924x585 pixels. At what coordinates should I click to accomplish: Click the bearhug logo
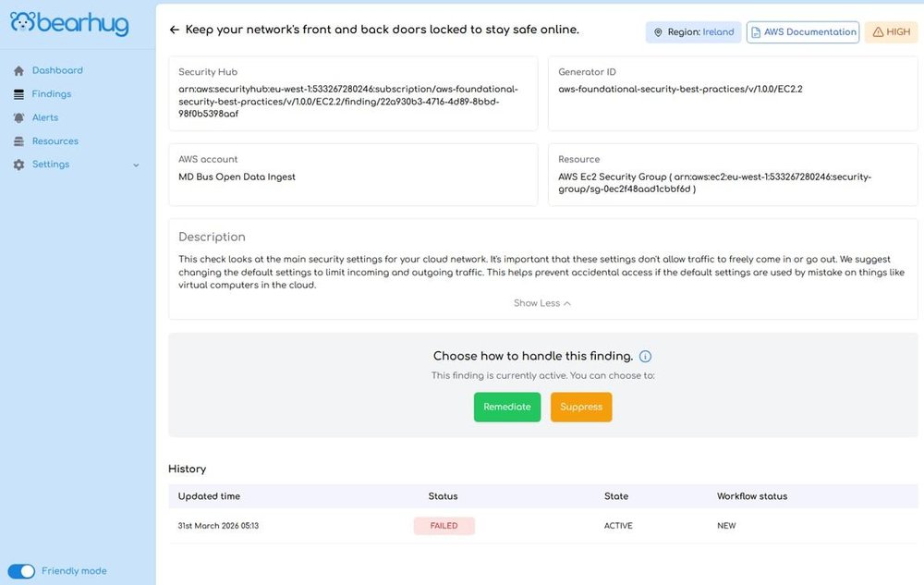click(x=69, y=23)
